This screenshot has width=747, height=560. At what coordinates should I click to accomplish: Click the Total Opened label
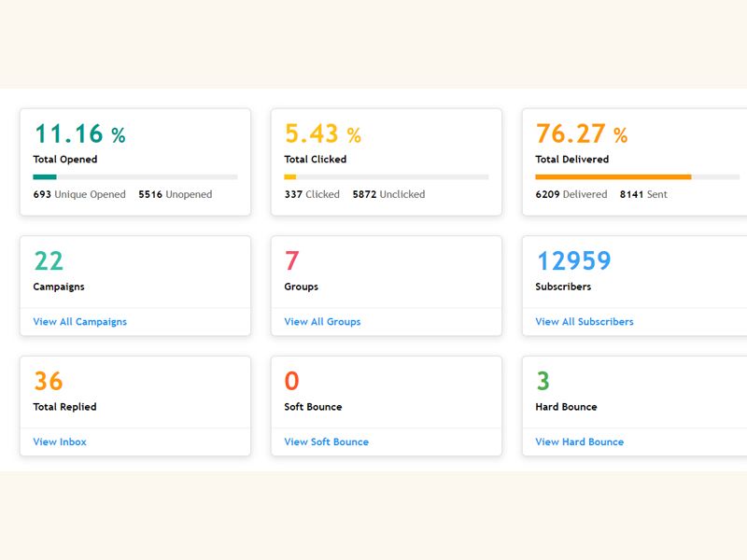tap(65, 160)
